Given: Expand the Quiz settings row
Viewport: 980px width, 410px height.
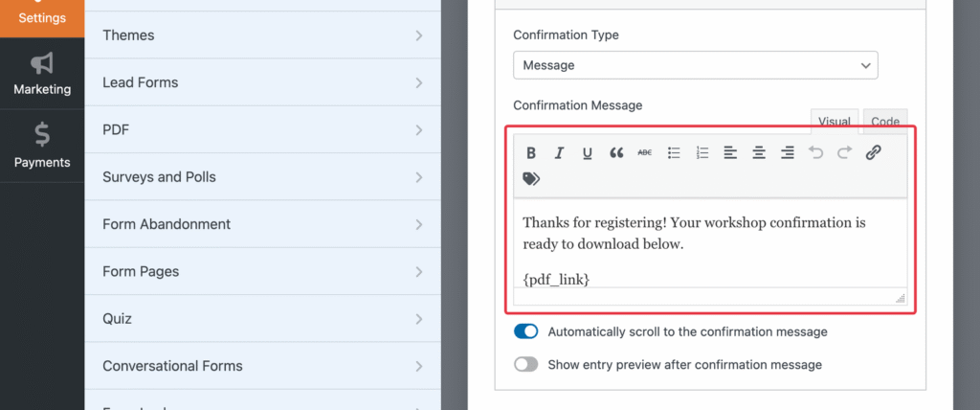Looking at the screenshot, I should pos(262,319).
